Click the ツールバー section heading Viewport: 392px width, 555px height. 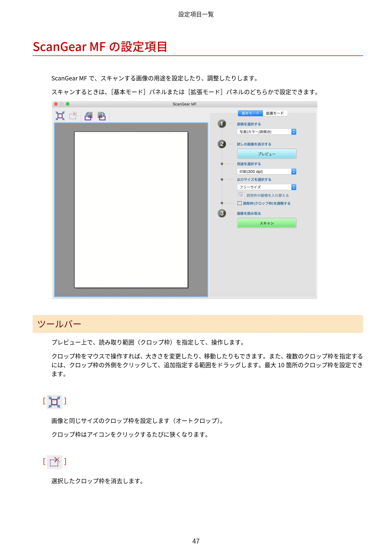tap(59, 324)
